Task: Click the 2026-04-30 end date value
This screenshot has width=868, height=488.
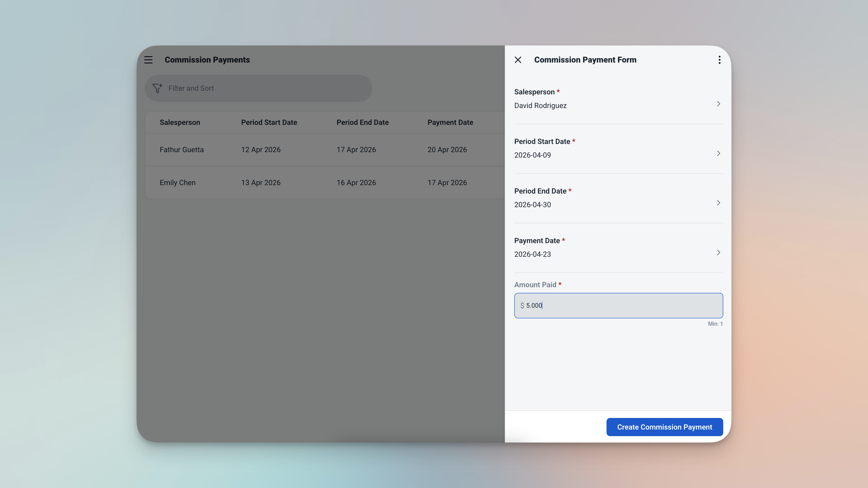Action: pos(532,205)
